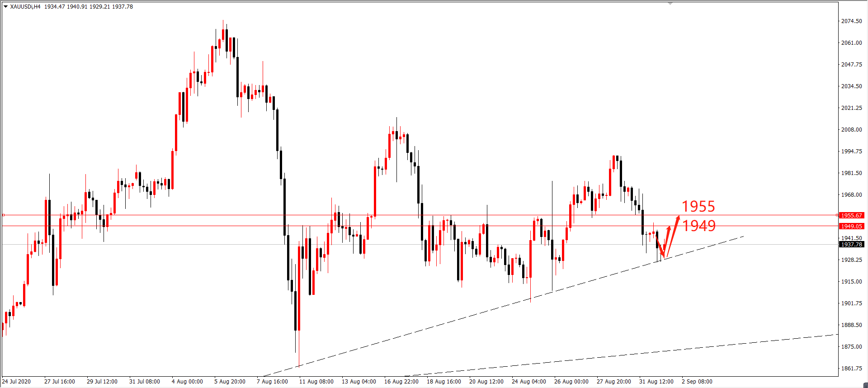
Task: Click the red 1949.05 price tag
Action: (851, 227)
